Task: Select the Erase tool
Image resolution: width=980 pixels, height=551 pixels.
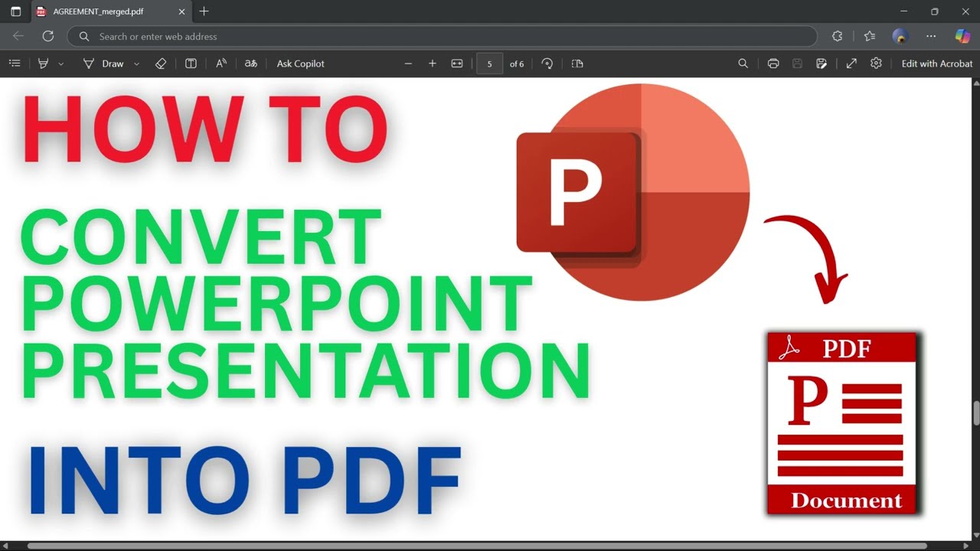Action: click(x=160, y=64)
